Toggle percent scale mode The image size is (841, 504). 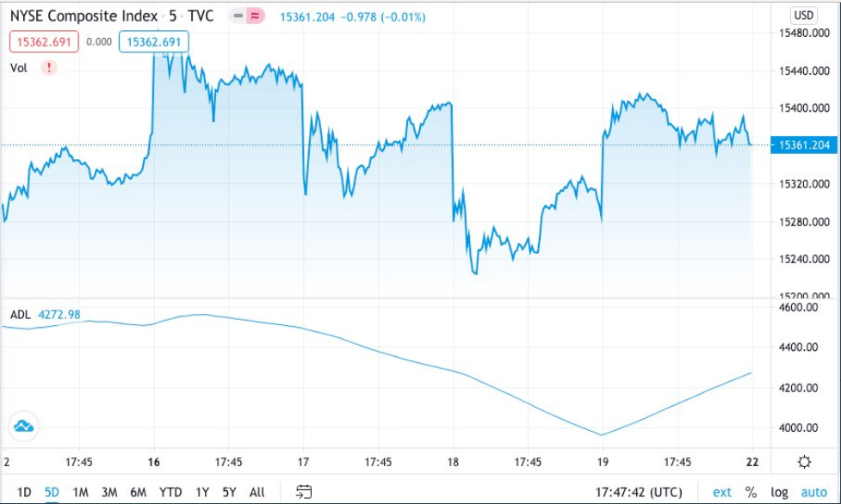click(751, 492)
